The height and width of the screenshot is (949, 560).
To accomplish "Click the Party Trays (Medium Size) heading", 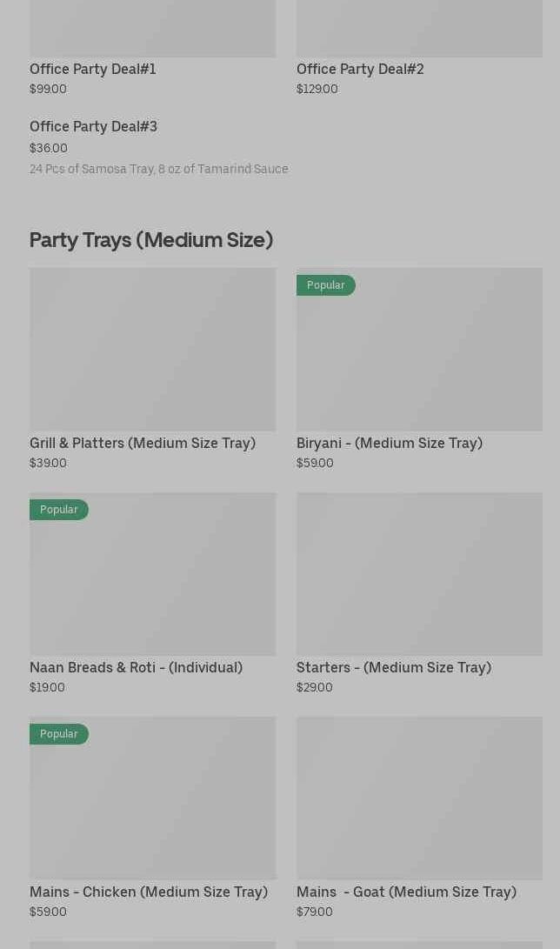I will tap(151, 239).
